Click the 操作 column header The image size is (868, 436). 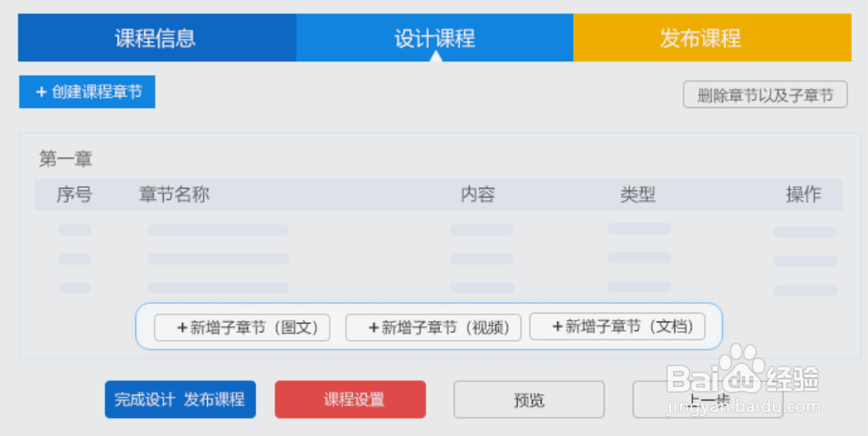pyautogui.click(x=804, y=195)
